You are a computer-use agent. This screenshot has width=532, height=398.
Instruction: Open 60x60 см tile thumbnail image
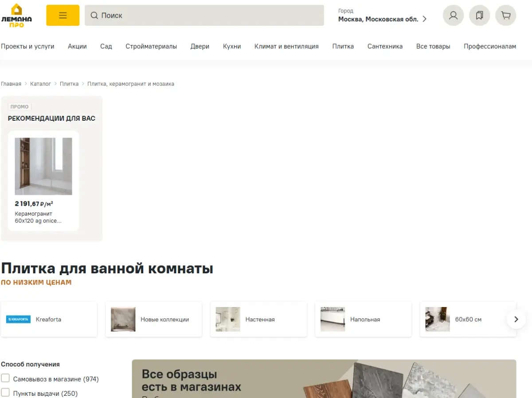tap(438, 319)
